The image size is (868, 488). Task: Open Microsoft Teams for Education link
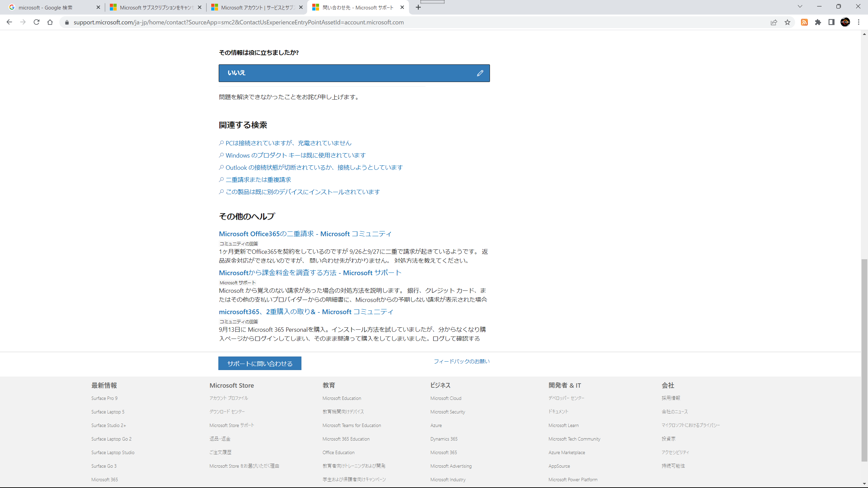click(352, 425)
